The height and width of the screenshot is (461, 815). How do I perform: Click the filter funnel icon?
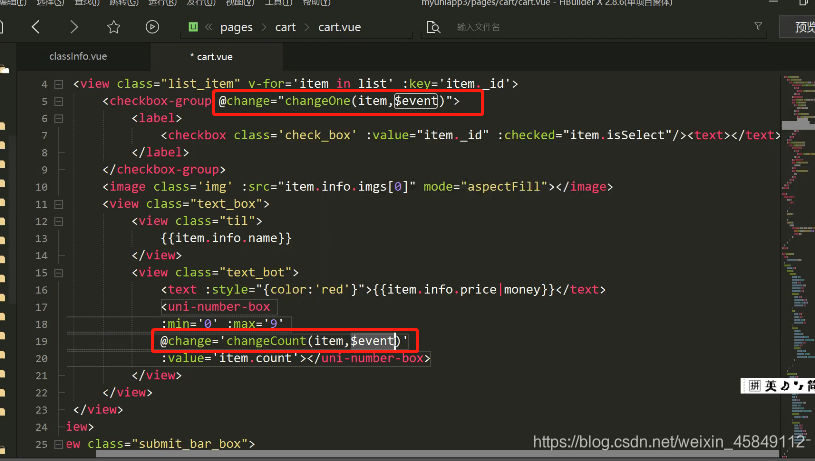point(758,26)
